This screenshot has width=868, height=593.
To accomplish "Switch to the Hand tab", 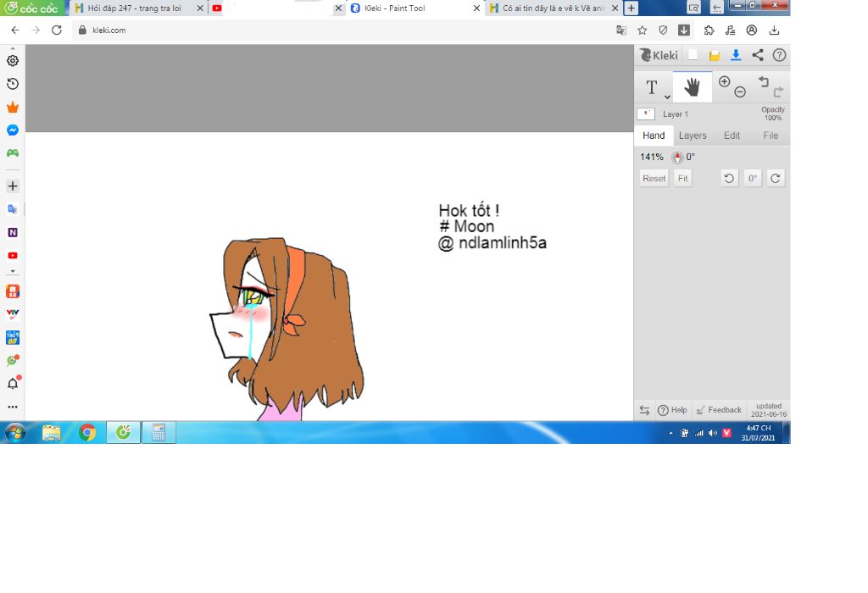I will [654, 136].
